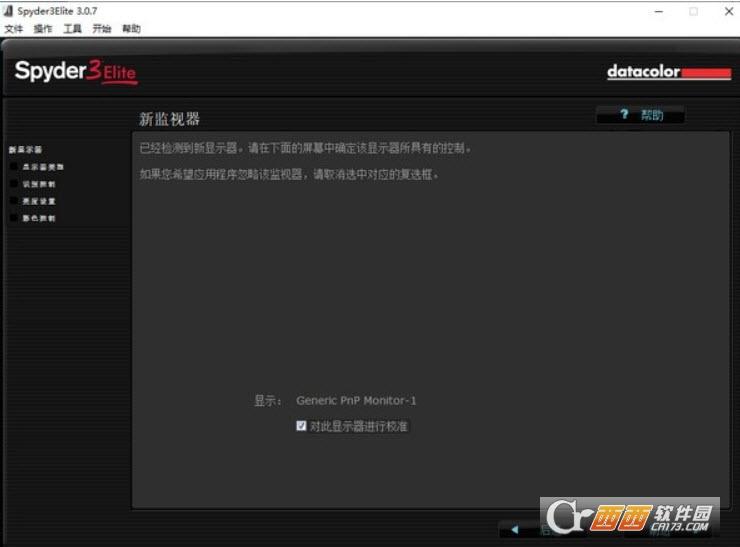Image resolution: width=740 pixels, height=547 pixels.
Task: Open the 开始 menu
Action: [101, 29]
